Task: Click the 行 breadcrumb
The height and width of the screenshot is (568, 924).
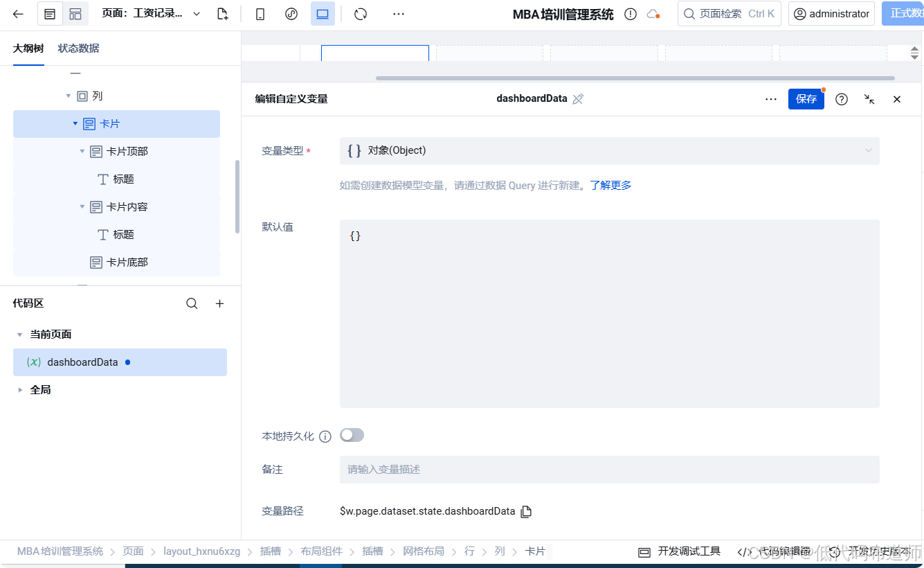Action: (469, 551)
